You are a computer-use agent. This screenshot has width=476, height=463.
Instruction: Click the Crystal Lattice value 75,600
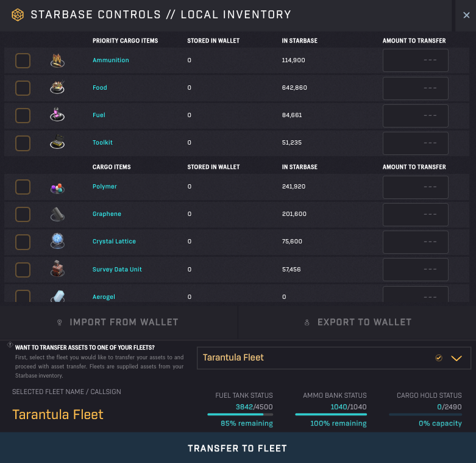tap(292, 241)
